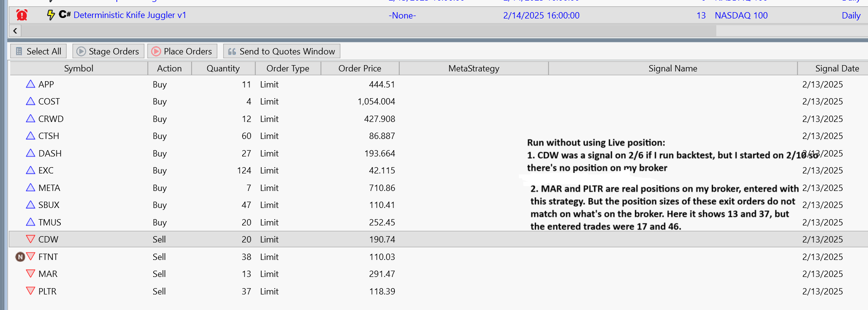
Task: Click NASDAQ 100 in strategy row
Action: (x=741, y=16)
